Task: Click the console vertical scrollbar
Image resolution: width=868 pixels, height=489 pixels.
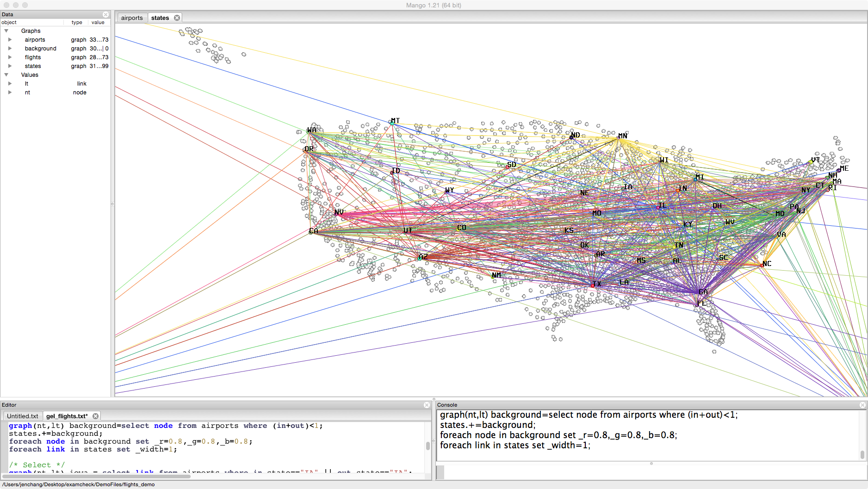Action: click(862, 455)
